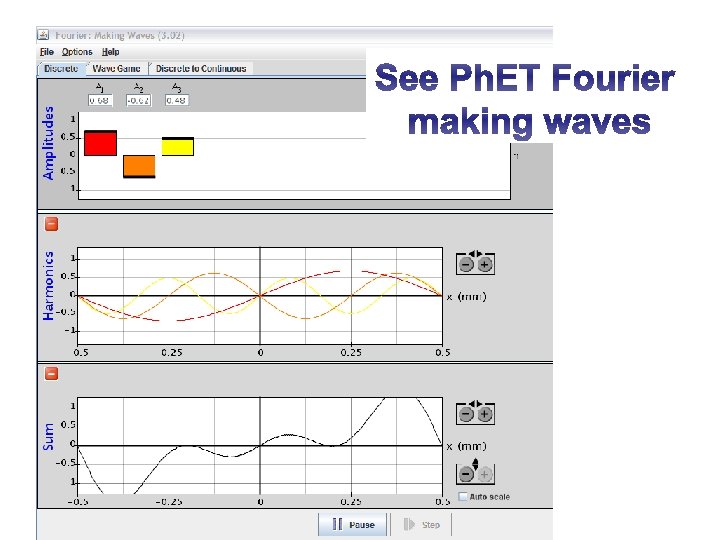Open the Options menu

tap(77, 52)
